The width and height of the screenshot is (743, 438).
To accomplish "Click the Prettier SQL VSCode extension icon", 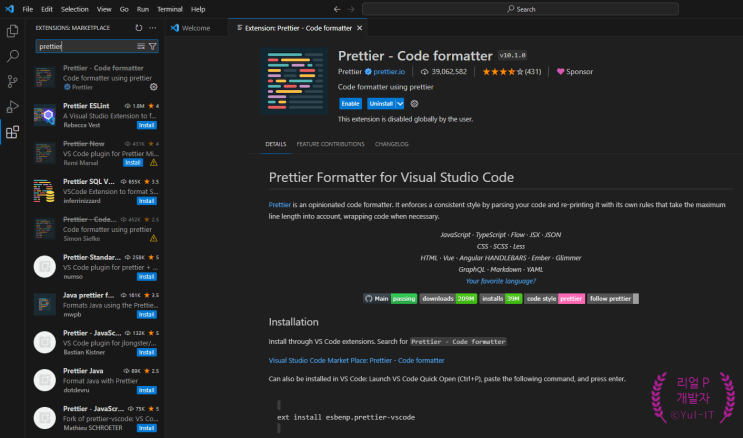I will point(45,191).
